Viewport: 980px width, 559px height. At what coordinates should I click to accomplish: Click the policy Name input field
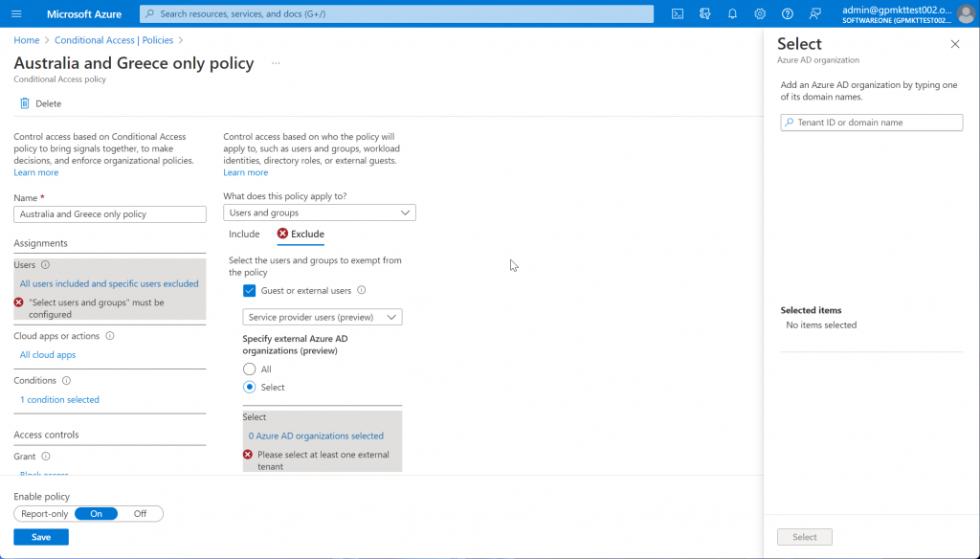click(110, 213)
